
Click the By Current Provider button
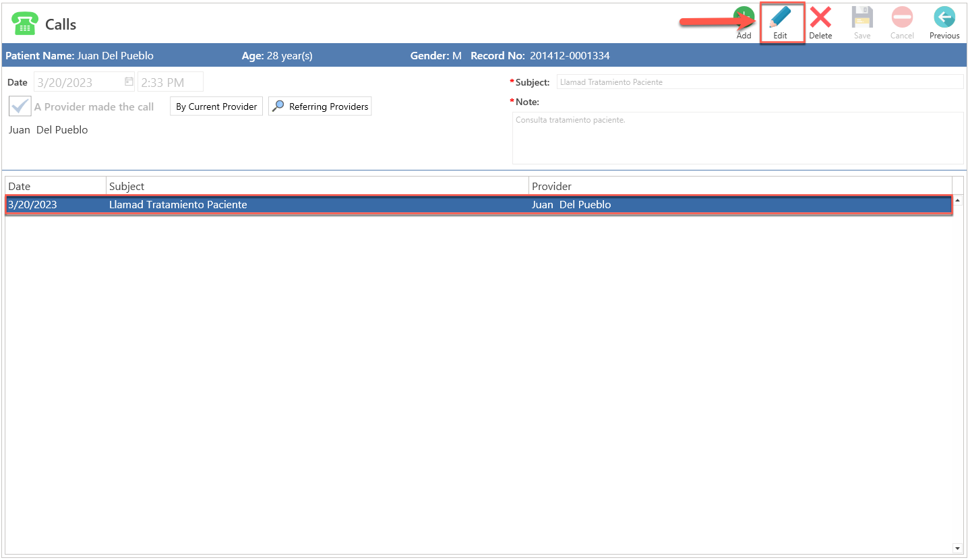(216, 106)
